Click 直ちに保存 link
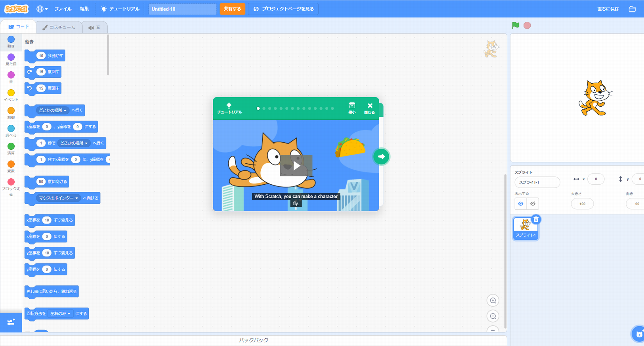This screenshot has width=644, height=346. click(x=608, y=9)
